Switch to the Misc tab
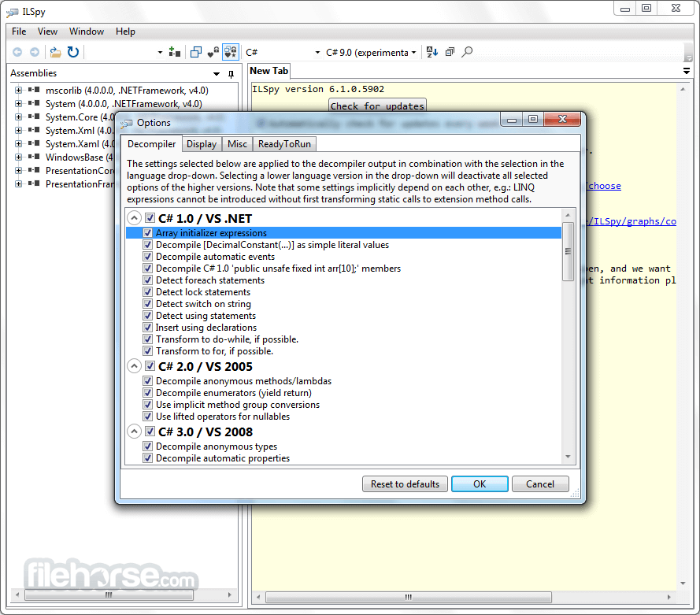This screenshot has height=615, width=700. [237, 144]
